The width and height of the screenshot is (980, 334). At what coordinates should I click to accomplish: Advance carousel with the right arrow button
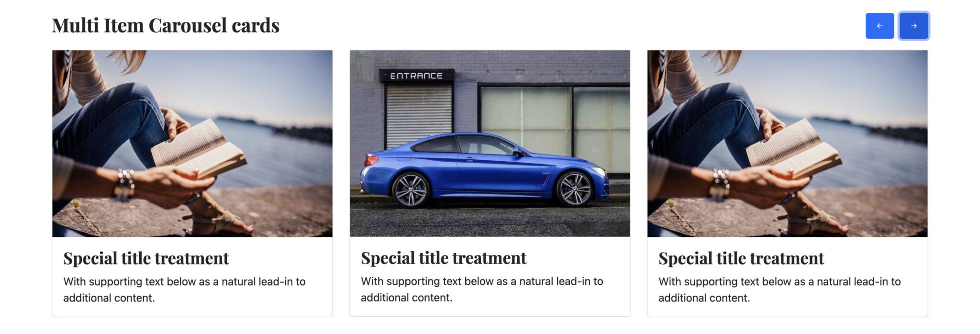coord(913,26)
